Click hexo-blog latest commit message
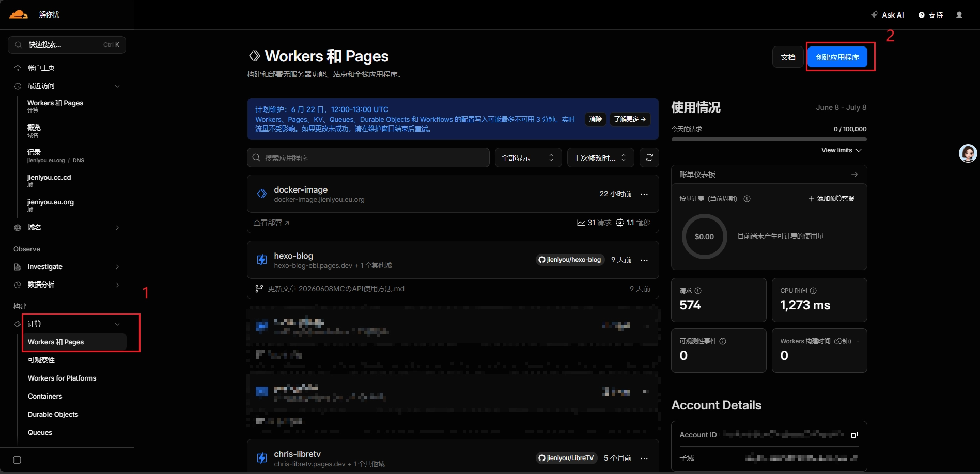 336,289
